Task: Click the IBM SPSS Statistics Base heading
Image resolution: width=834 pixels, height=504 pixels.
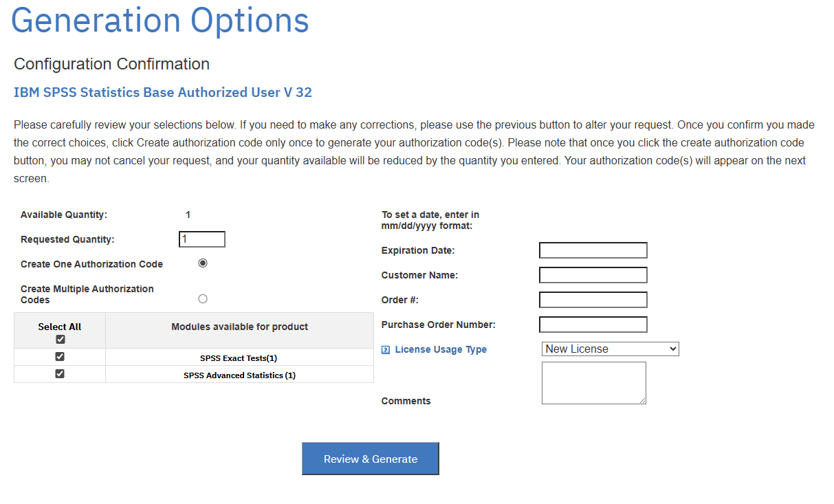Action: (x=163, y=92)
